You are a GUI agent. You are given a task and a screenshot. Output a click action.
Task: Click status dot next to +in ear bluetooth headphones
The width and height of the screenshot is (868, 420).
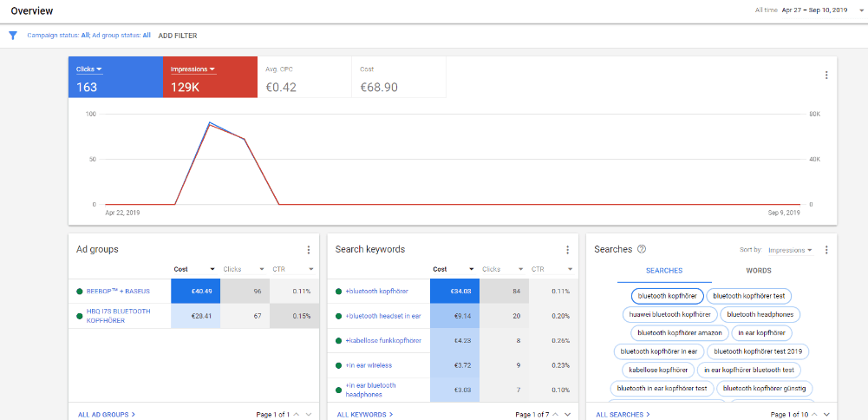click(x=338, y=390)
